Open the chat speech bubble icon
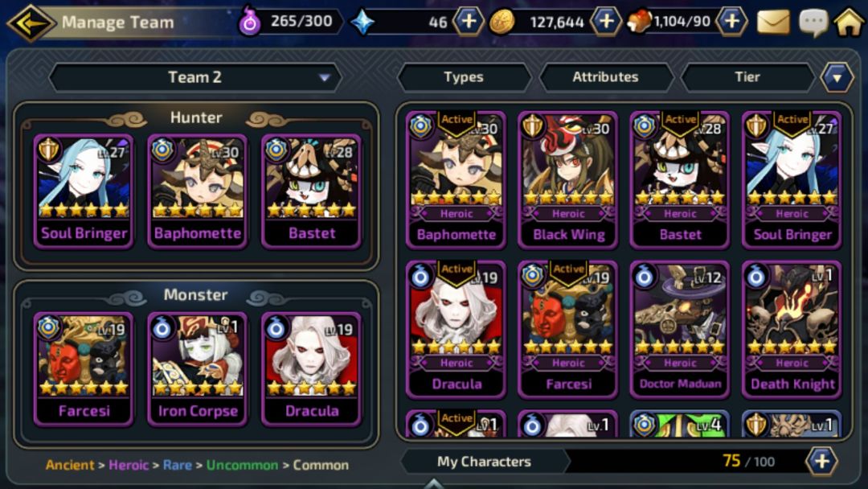Screen dimensions: 868x489 tap(813, 23)
